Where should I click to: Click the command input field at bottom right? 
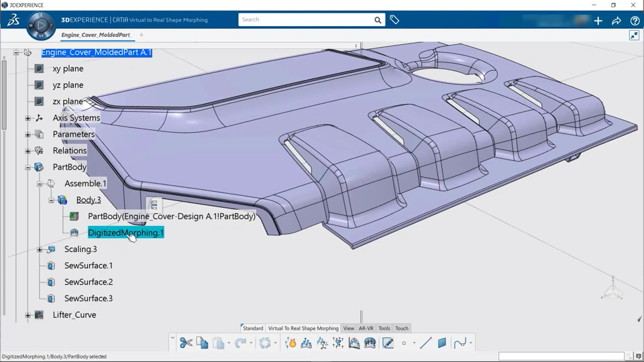tap(561, 356)
